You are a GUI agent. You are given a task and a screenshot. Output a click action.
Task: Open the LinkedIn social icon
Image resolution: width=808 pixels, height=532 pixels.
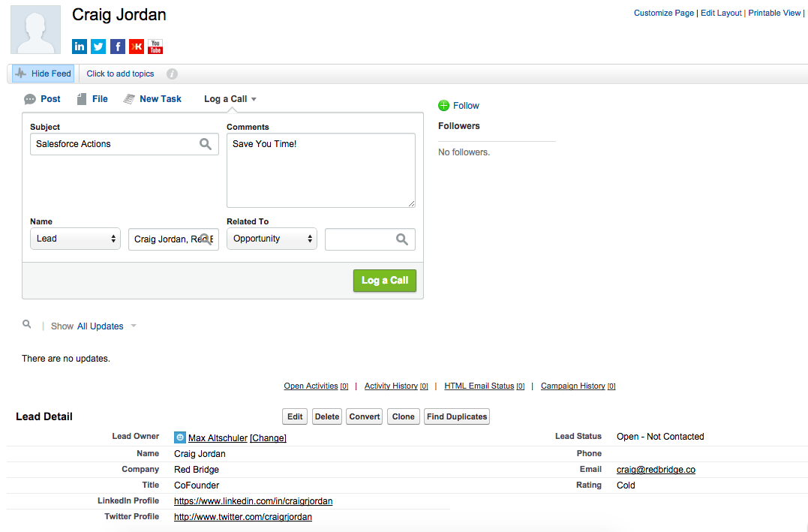[79, 47]
